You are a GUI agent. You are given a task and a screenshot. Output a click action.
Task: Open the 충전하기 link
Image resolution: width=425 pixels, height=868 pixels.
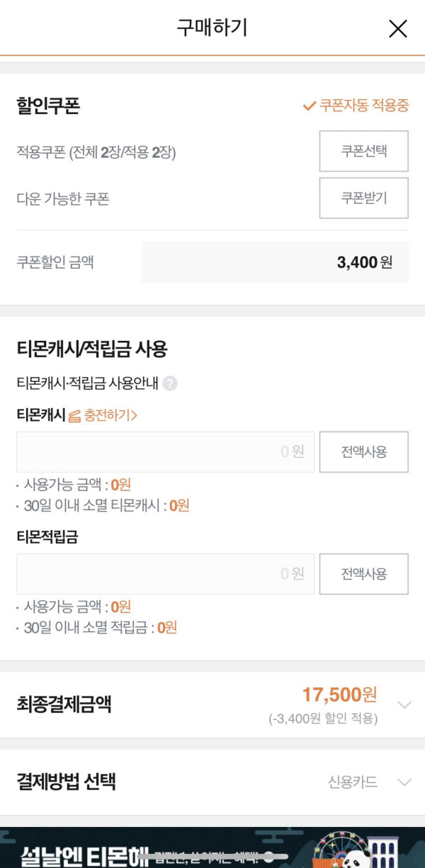pyautogui.click(x=110, y=416)
